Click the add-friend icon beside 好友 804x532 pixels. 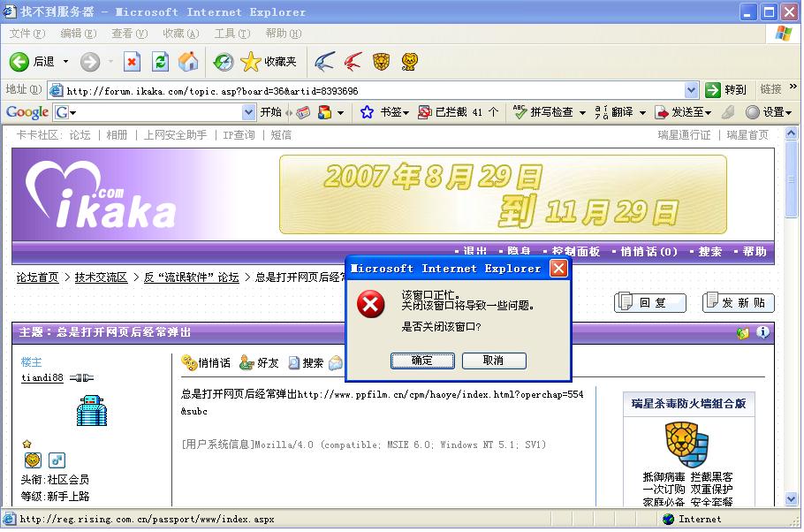pyautogui.click(x=247, y=362)
